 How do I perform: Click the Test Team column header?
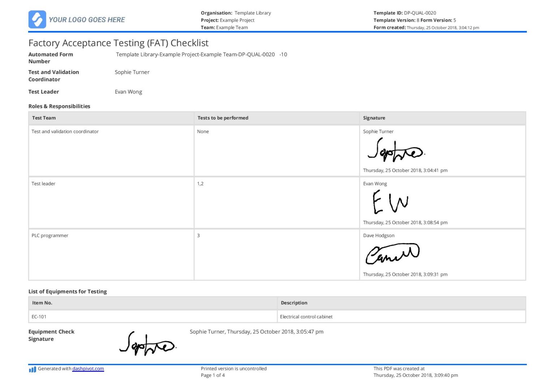[x=44, y=118]
